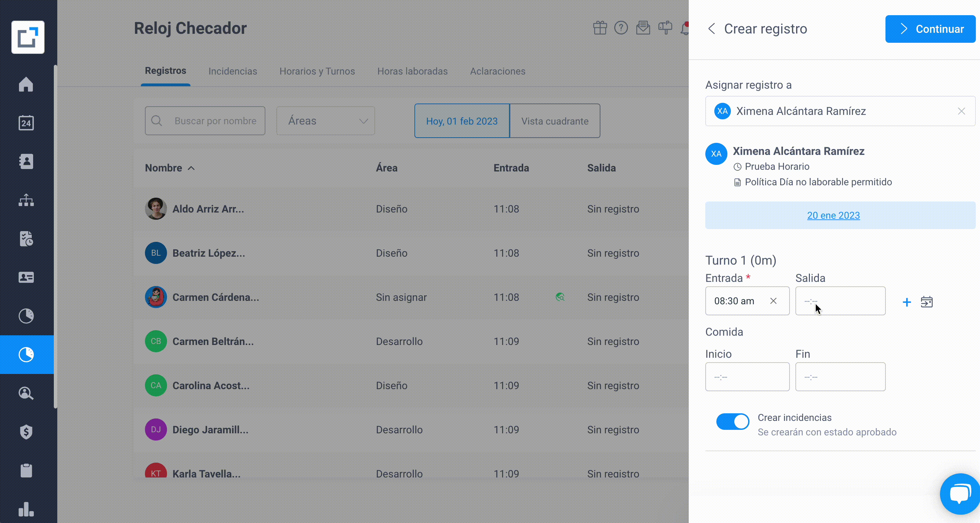
Task: Open the org chart sidebar icon
Action: click(26, 200)
